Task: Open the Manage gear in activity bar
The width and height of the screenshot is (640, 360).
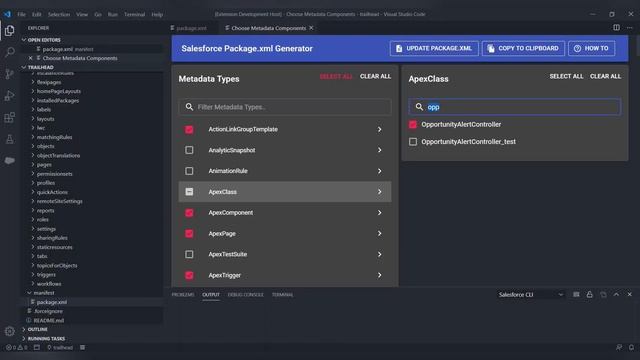Action: [x=9, y=331]
